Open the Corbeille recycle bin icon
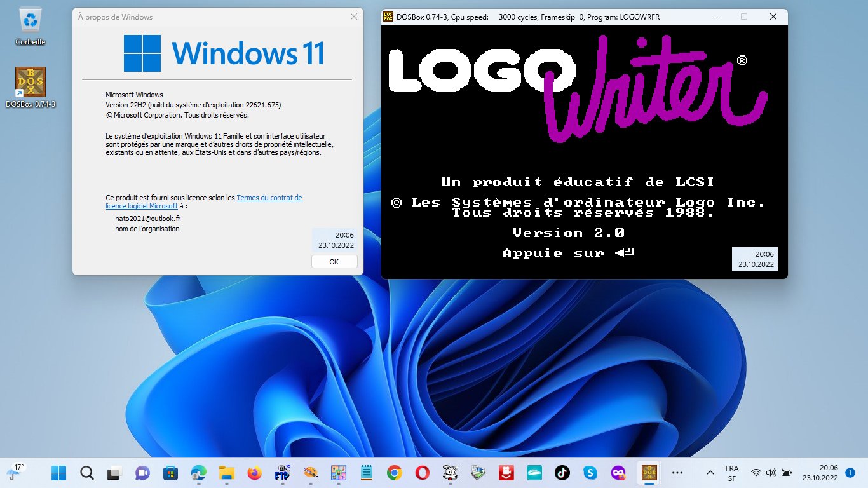The height and width of the screenshot is (488, 868). 31,27
